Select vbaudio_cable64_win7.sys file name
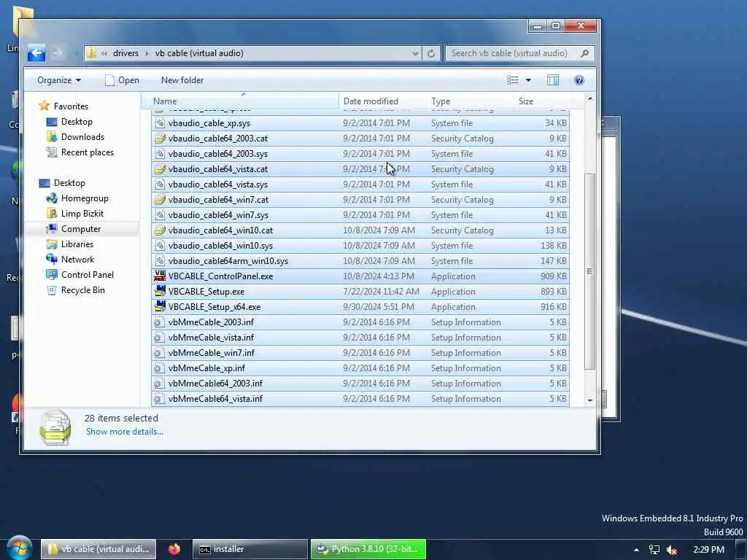The height and width of the screenshot is (560, 747). [x=218, y=215]
